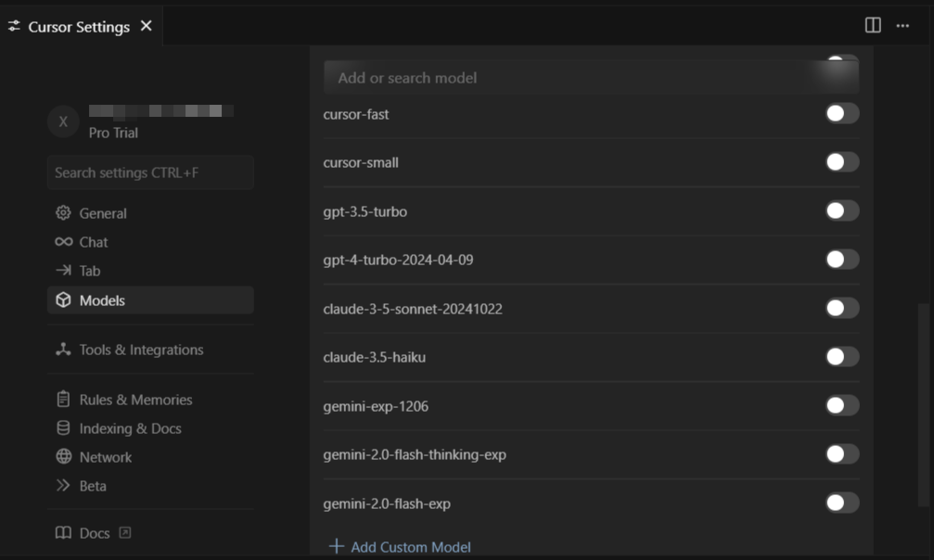Click the cursor-fast model name
The height and width of the screenshot is (560, 934).
point(355,114)
